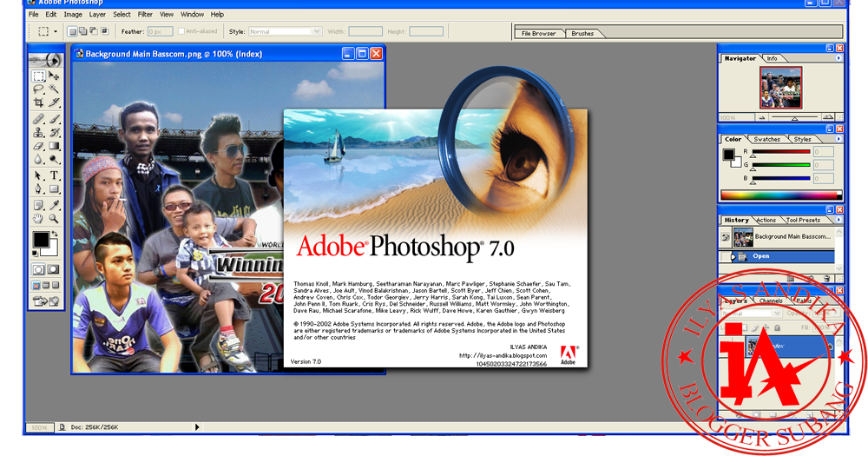Select the Healing Brush tool
The width and height of the screenshot is (868, 456).
click(x=39, y=119)
